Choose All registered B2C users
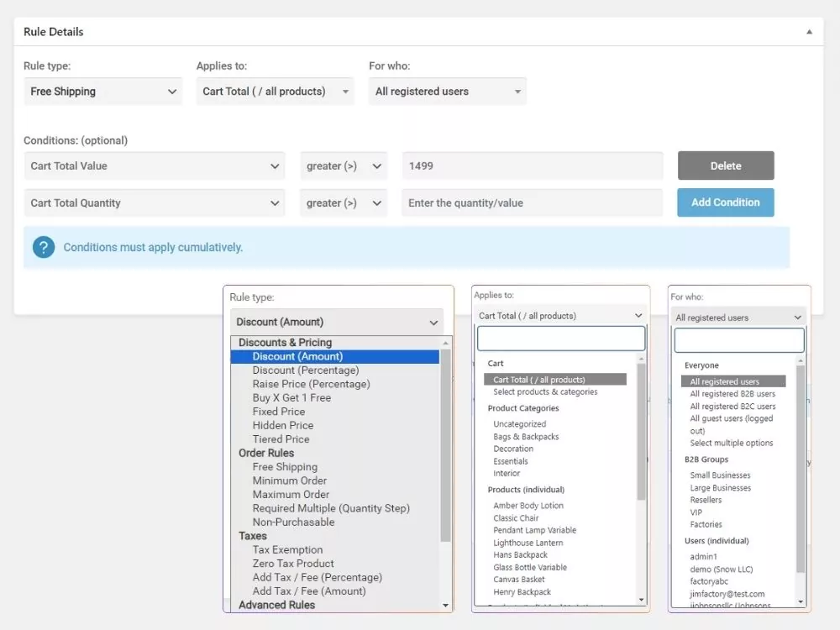 (732, 407)
